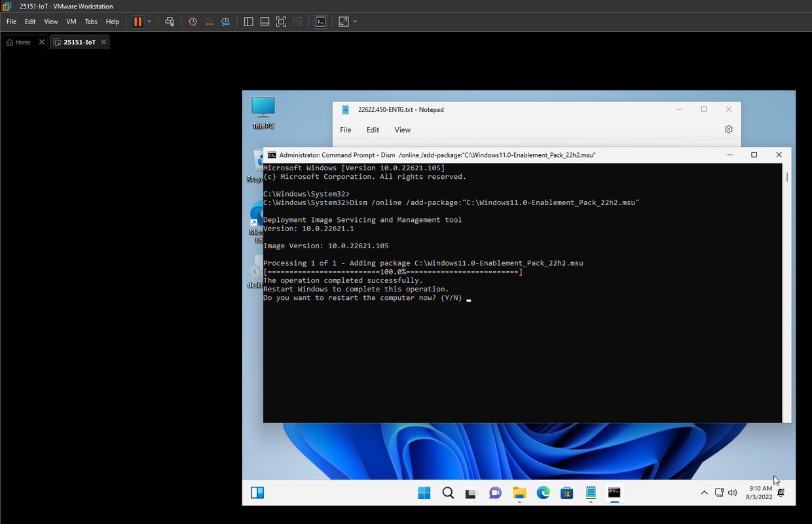Take a snapshot of this virtual machine
The height and width of the screenshot is (524, 812).
pyautogui.click(x=193, y=22)
